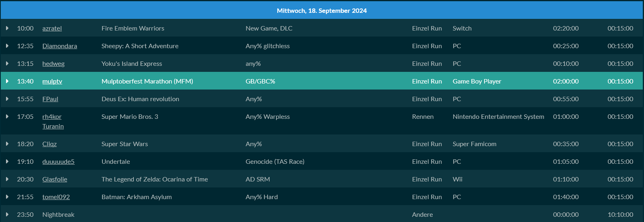This screenshot has width=644, height=222.
Task: Click the Nightbreak entry text
Action: click(59, 215)
